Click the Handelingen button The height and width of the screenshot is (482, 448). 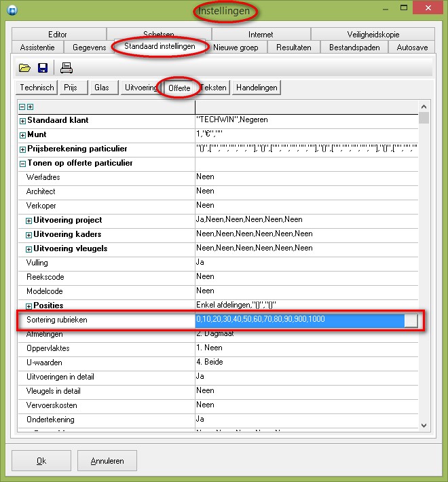tap(257, 88)
